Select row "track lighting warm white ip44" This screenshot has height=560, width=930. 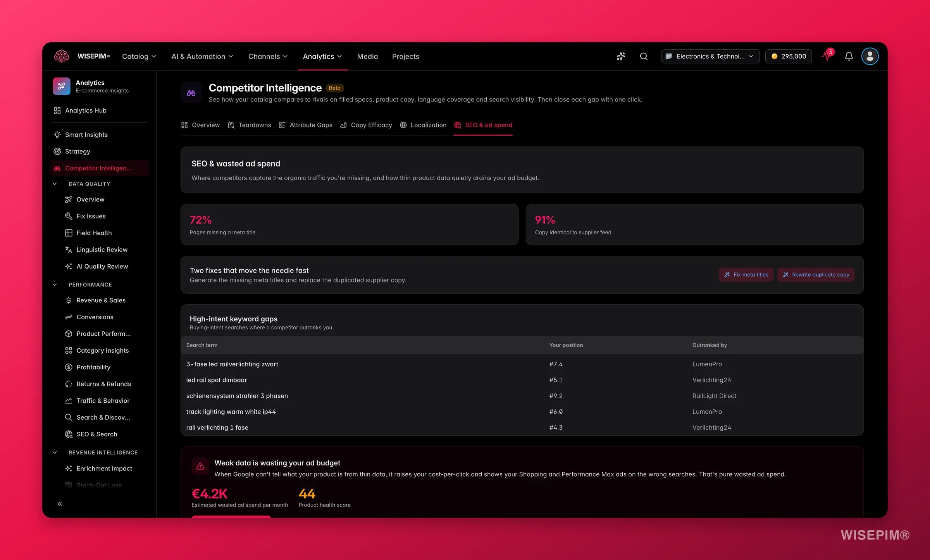[522, 412]
